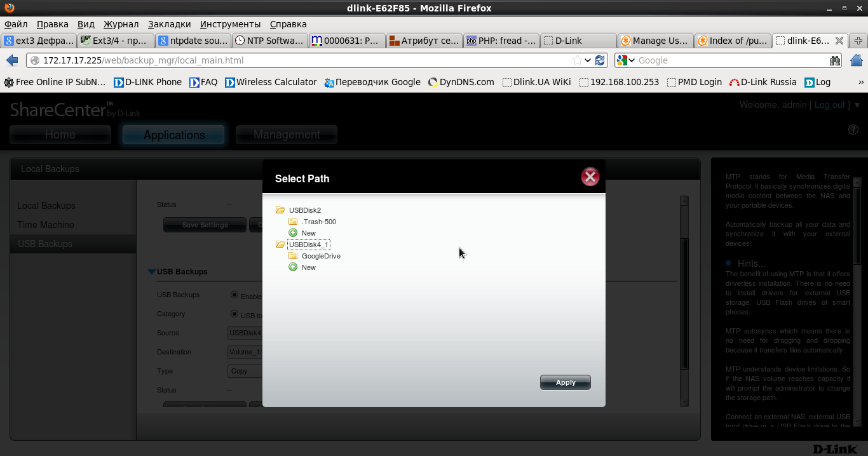Open Time Machine in sidebar
The image size is (868, 456).
[x=46, y=225]
